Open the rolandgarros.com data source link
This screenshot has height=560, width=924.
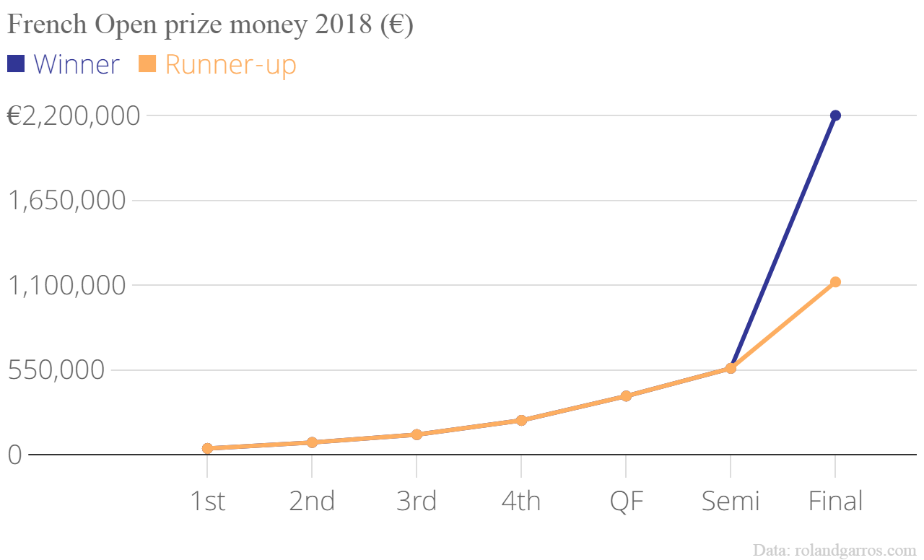pyautogui.click(x=834, y=550)
